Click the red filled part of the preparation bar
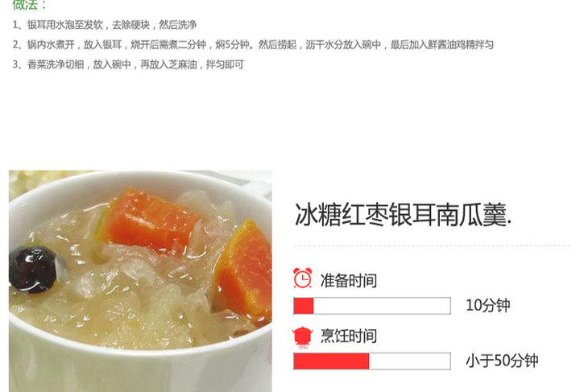588x392 pixels. (304, 306)
